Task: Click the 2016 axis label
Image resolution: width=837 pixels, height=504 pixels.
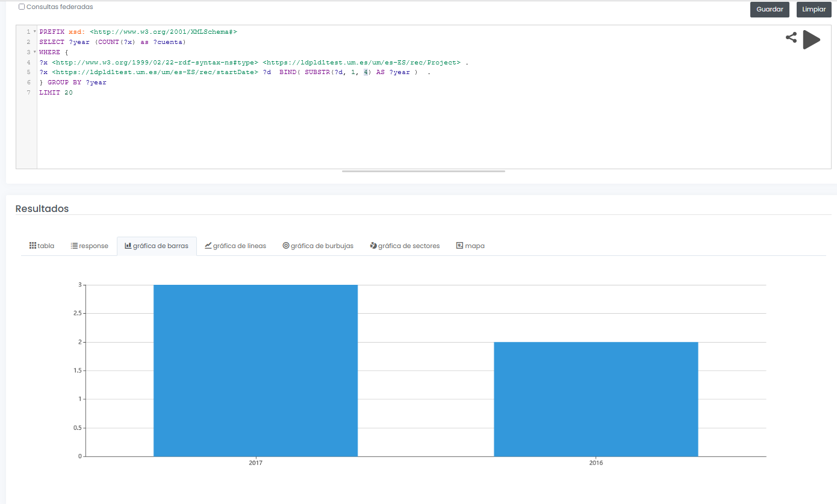Action: 596,463
